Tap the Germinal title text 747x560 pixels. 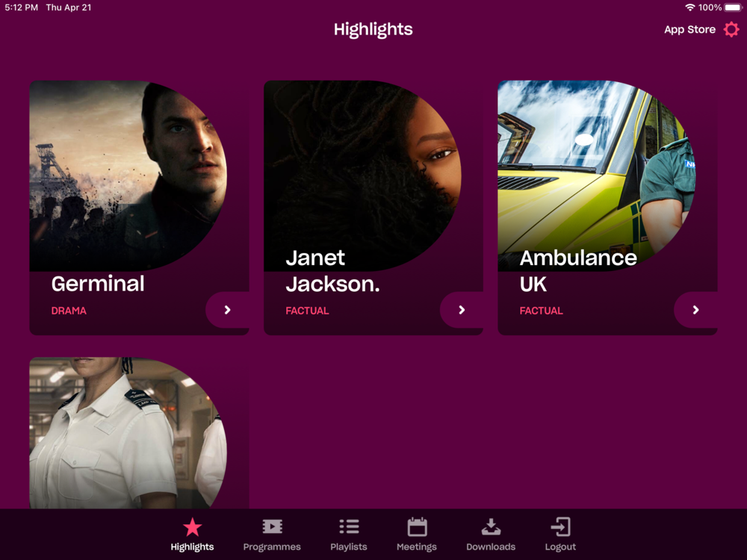98,284
